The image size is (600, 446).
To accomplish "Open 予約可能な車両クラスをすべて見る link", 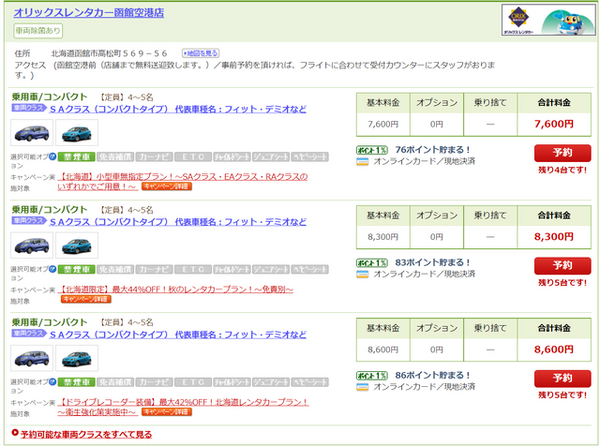I will pyautogui.click(x=86, y=435).
